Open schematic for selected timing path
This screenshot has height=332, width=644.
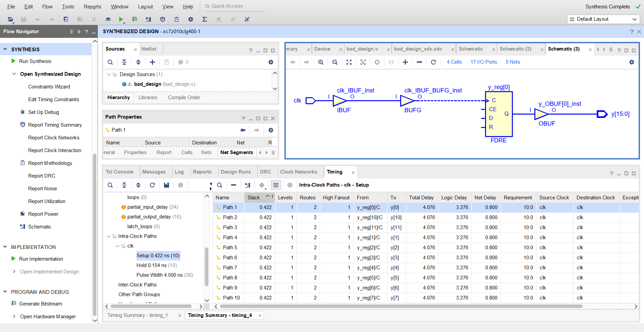click(248, 185)
